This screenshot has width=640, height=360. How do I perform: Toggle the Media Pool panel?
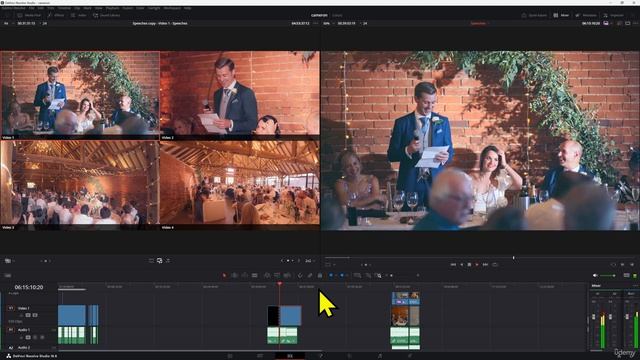click(29, 15)
